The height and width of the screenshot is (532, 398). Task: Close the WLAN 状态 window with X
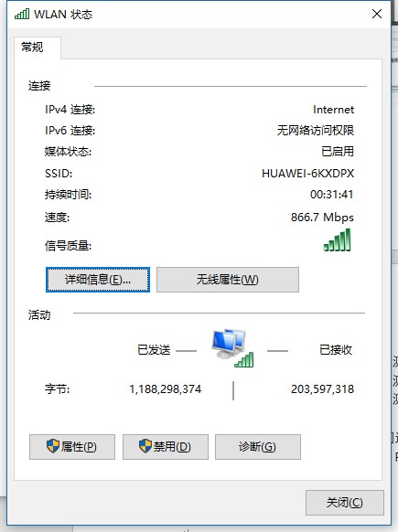[377, 14]
